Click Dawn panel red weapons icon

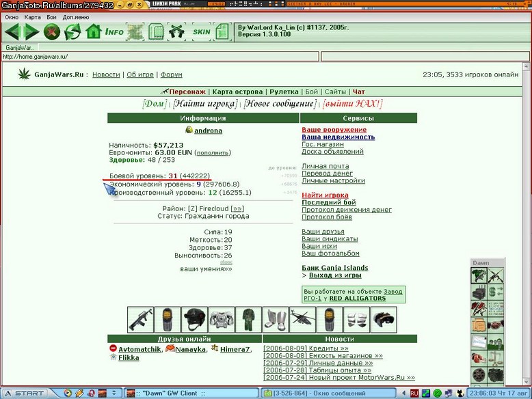coord(479,309)
